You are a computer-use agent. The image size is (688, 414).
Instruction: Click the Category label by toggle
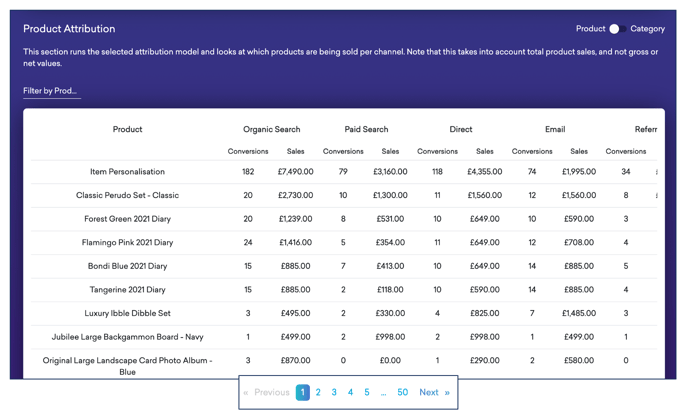(647, 29)
